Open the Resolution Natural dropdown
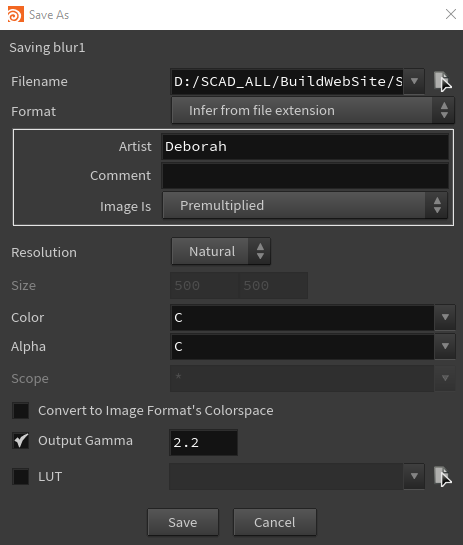Image resolution: width=463 pixels, height=545 pixels. point(221,251)
